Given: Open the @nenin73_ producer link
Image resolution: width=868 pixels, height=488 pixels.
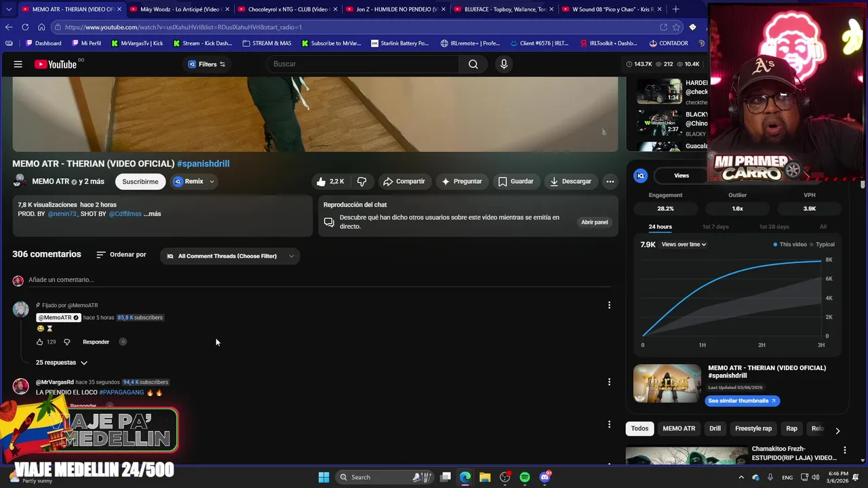Looking at the screenshot, I should pyautogui.click(x=63, y=214).
